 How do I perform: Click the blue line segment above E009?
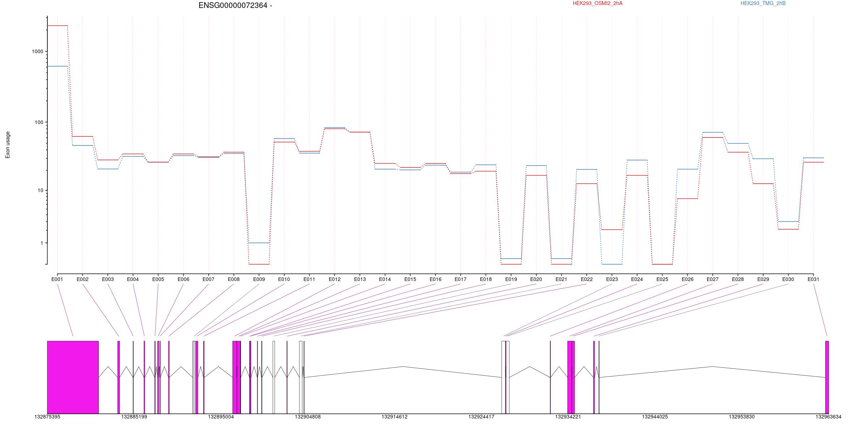(259, 243)
